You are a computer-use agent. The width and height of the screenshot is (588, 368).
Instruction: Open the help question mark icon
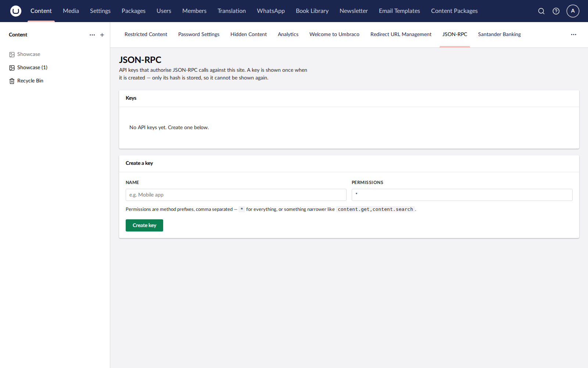[x=556, y=11]
